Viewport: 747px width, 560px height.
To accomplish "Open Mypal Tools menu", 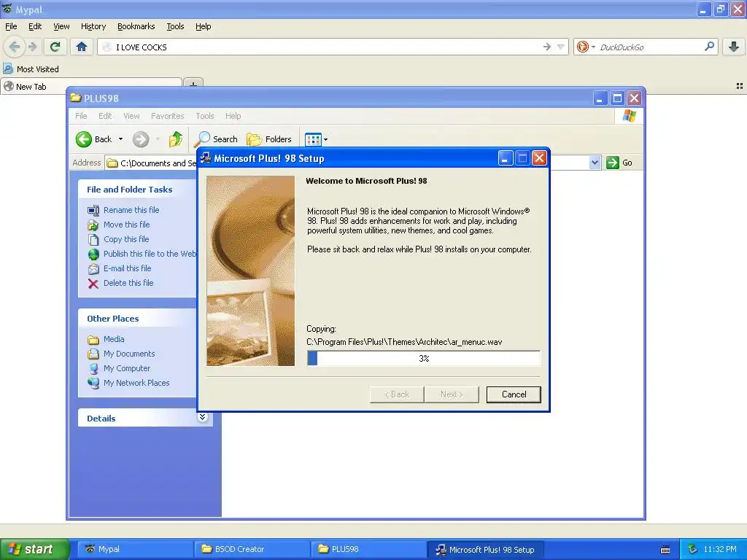I will [x=175, y=26].
